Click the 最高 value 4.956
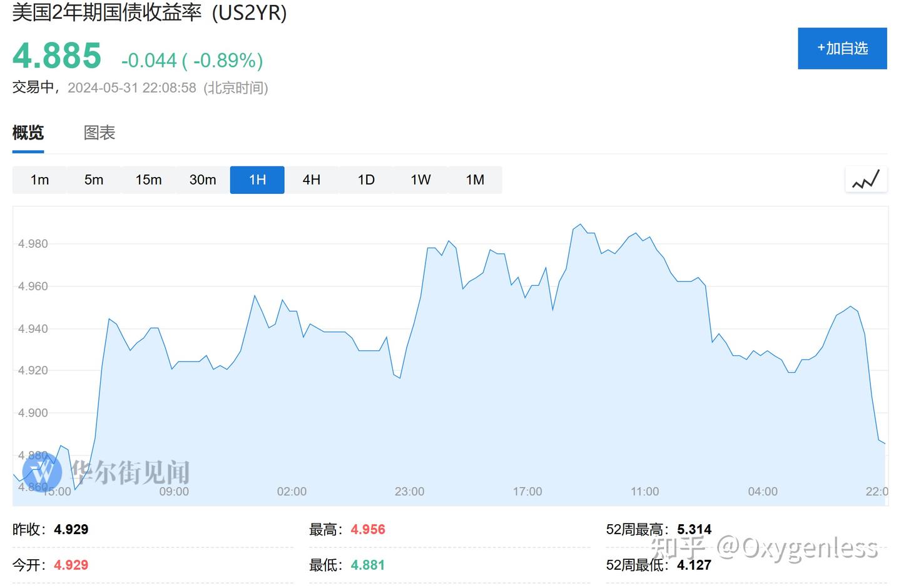This screenshot has width=901, height=588. pyautogui.click(x=368, y=529)
